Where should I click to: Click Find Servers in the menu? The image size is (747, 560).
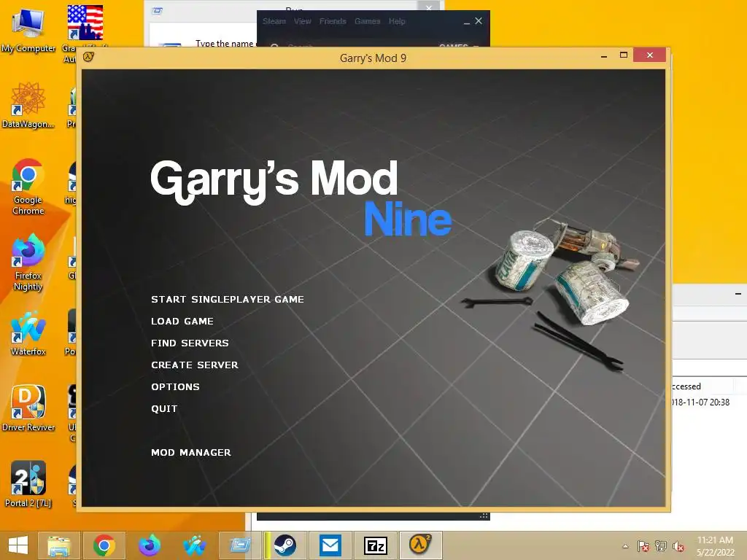click(x=190, y=343)
